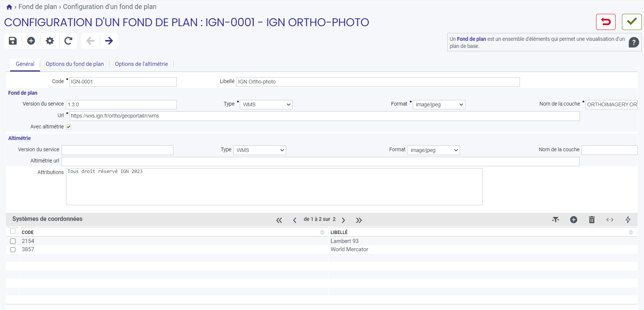Go to next record with right arrow
The height and width of the screenshot is (310, 644).
tap(109, 41)
